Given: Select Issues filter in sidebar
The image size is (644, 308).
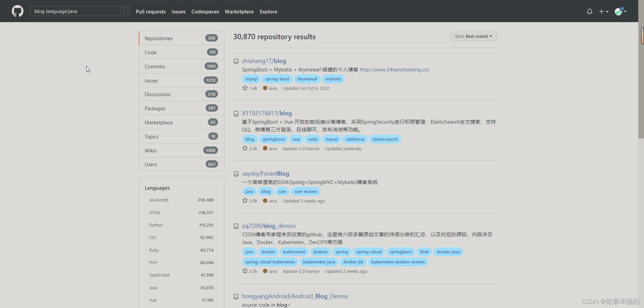Looking at the screenshot, I should tap(181, 80).
